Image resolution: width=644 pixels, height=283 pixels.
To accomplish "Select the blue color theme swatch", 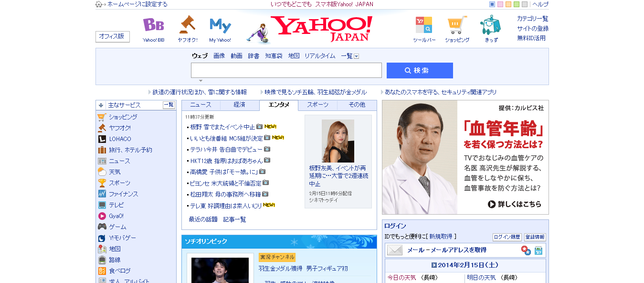I will pos(492,4).
